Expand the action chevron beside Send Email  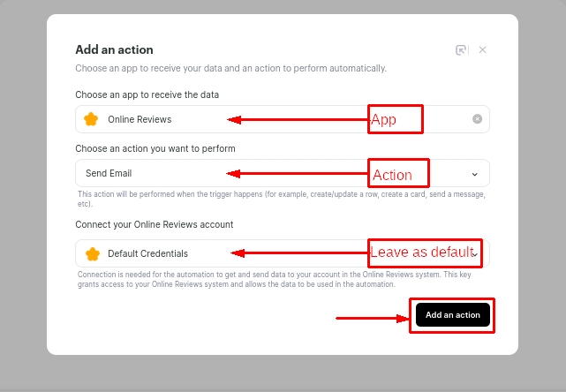click(x=475, y=174)
